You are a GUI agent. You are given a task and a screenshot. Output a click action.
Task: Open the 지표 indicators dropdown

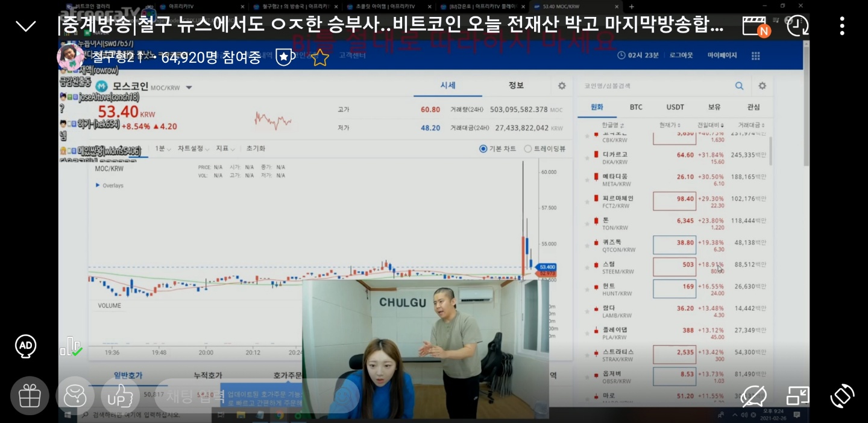(x=226, y=148)
